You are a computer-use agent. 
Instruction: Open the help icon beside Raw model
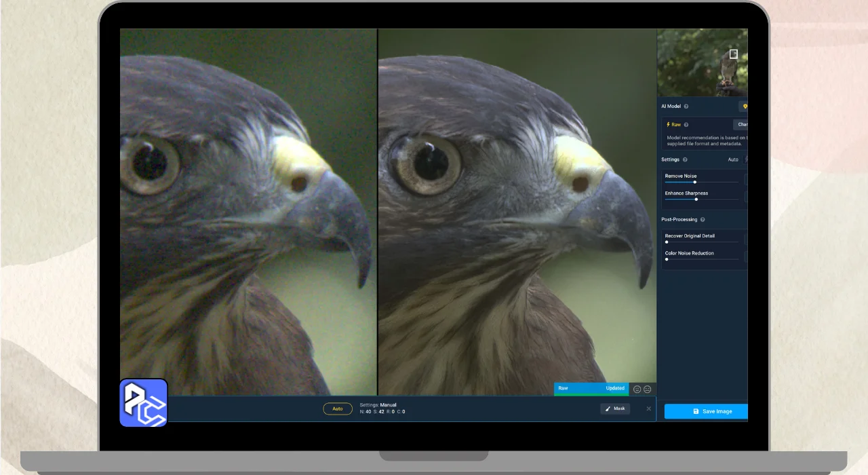tap(686, 125)
